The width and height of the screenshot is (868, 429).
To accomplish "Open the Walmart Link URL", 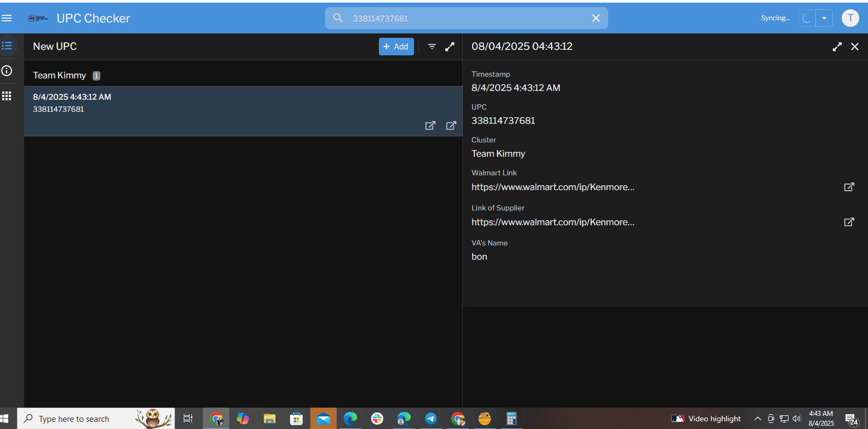I will pyautogui.click(x=553, y=187).
